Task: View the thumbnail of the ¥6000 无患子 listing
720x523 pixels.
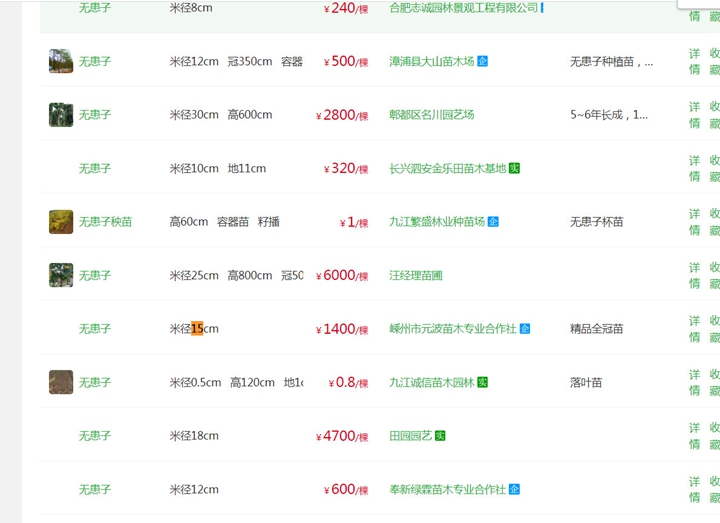Action: 61,275
